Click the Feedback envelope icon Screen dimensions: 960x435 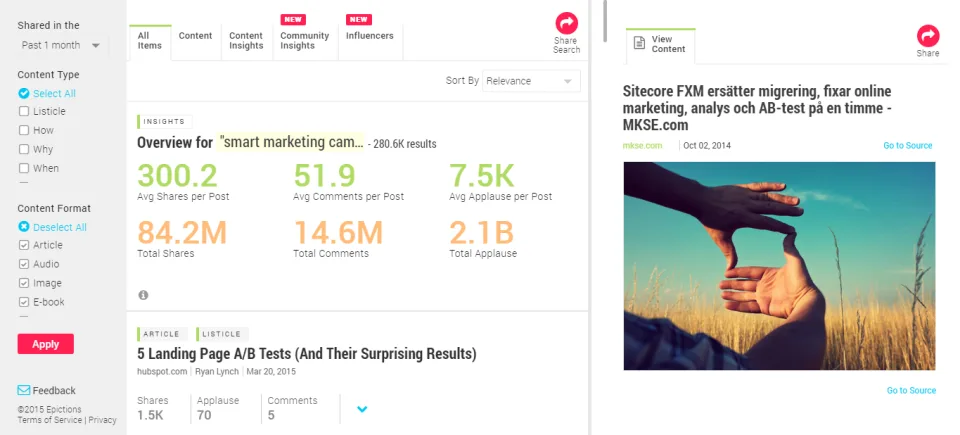click(23, 390)
